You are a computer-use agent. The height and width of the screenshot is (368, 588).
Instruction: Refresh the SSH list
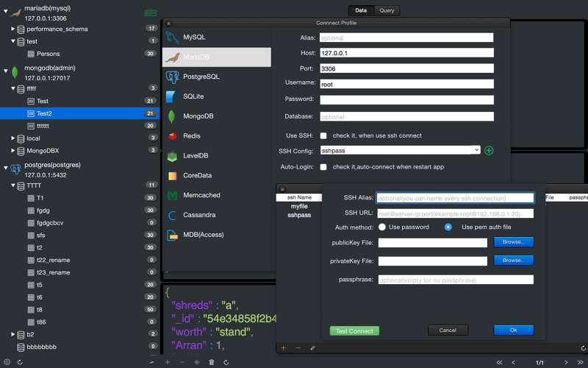click(583, 348)
